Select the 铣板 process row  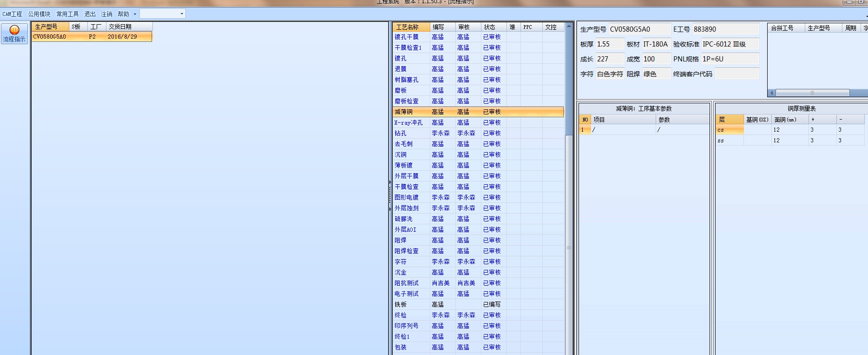point(478,304)
